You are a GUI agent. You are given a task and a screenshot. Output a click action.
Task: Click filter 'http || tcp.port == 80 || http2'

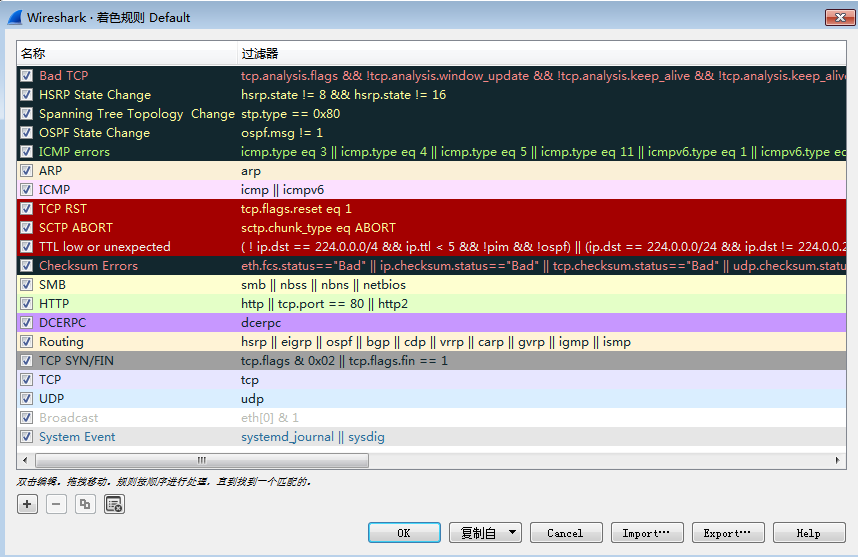point(324,304)
